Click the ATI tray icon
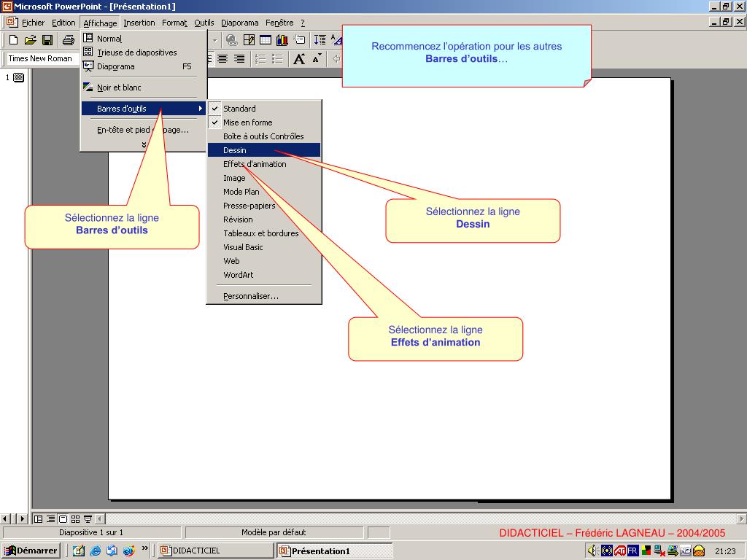 coord(619,551)
